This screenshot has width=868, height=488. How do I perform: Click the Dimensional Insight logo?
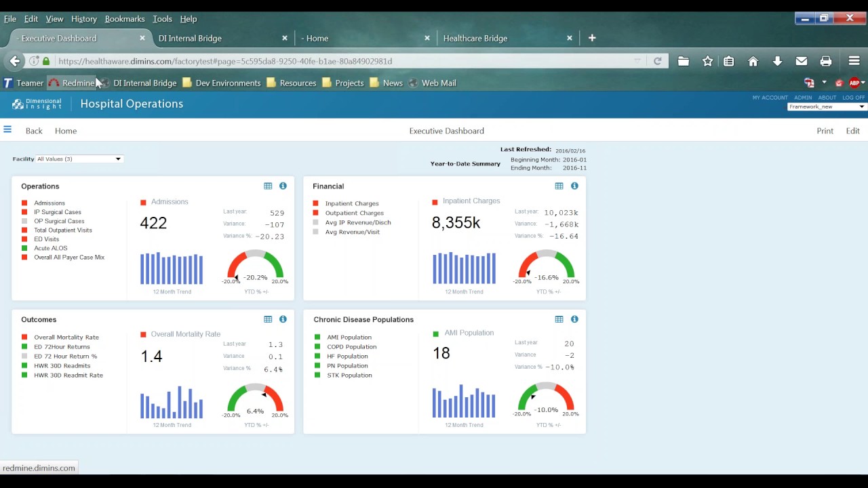37,104
